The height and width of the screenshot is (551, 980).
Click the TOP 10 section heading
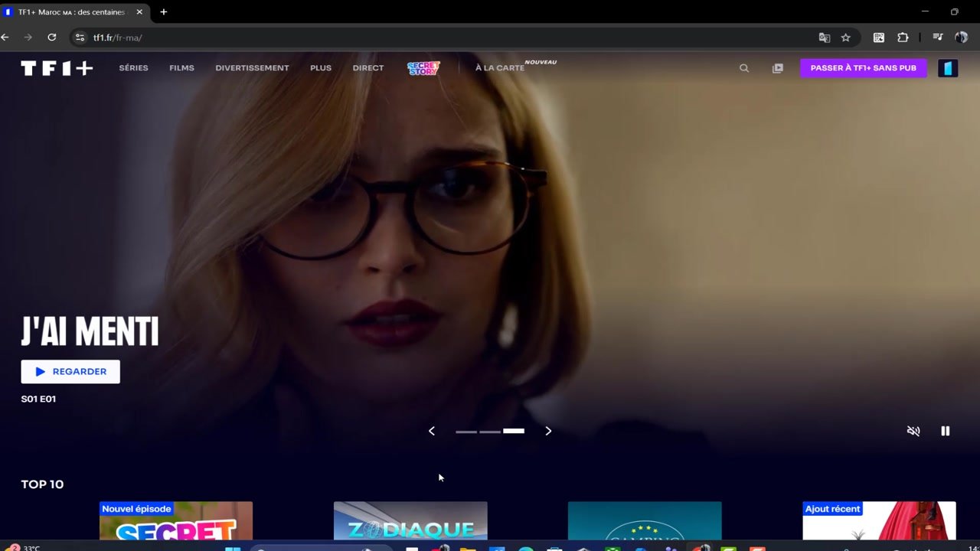click(x=42, y=484)
